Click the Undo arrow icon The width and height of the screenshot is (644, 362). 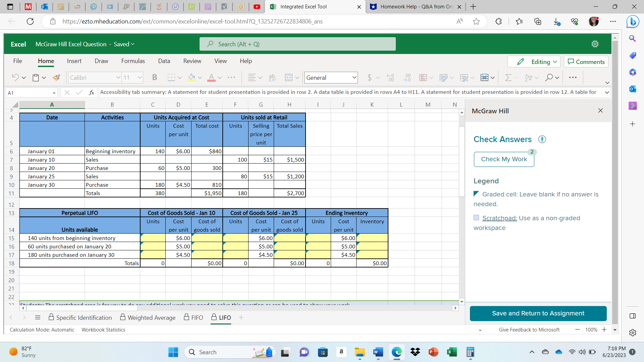click(15, 78)
